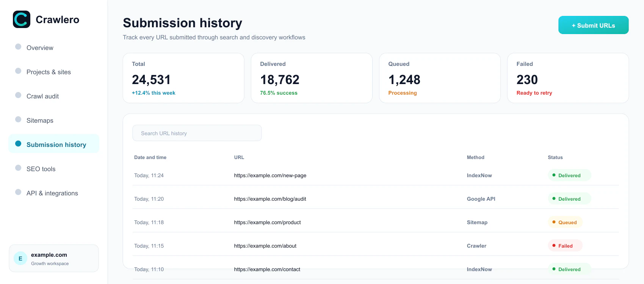Click the Date and time column header
This screenshot has height=284, width=644.
(150, 157)
